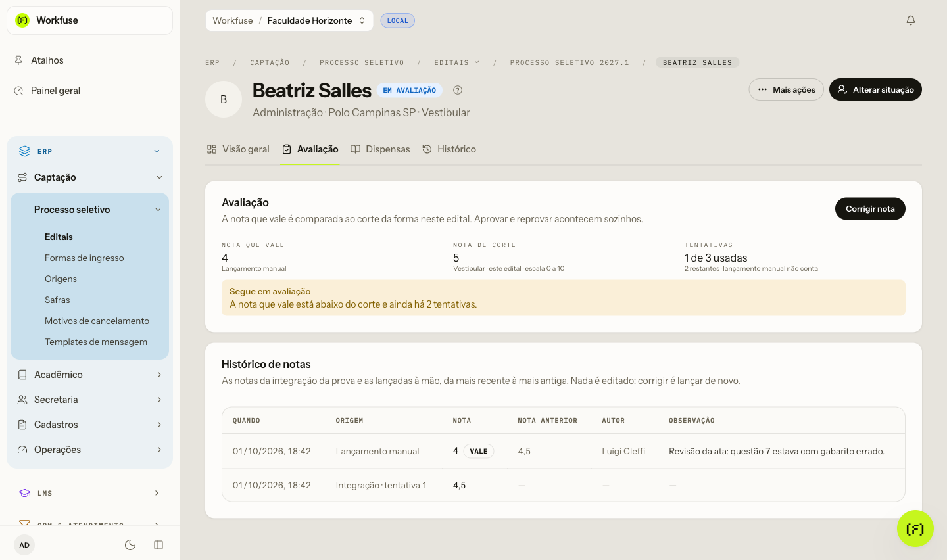This screenshot has width=947, height=560.
Task: Click the Workfuse logo in sidebar
Action: click(x=22, y=20)
